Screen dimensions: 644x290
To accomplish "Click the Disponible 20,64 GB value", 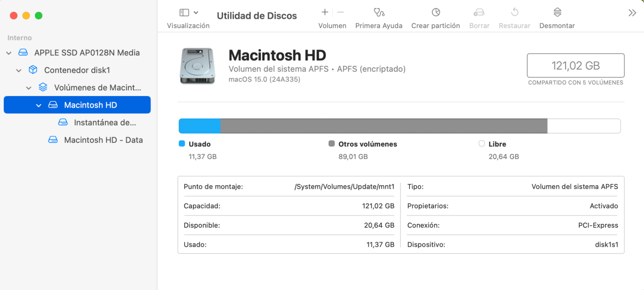I will (379, 225).
